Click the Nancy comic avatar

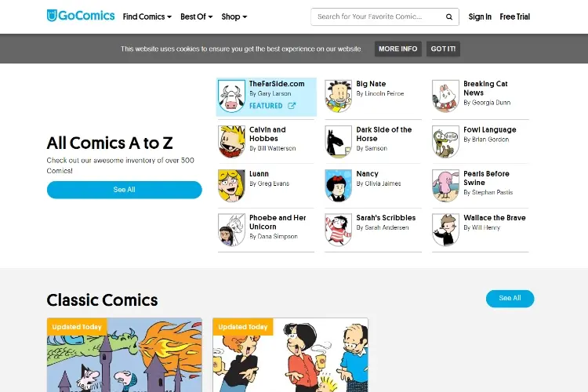[x=338, y=186]
